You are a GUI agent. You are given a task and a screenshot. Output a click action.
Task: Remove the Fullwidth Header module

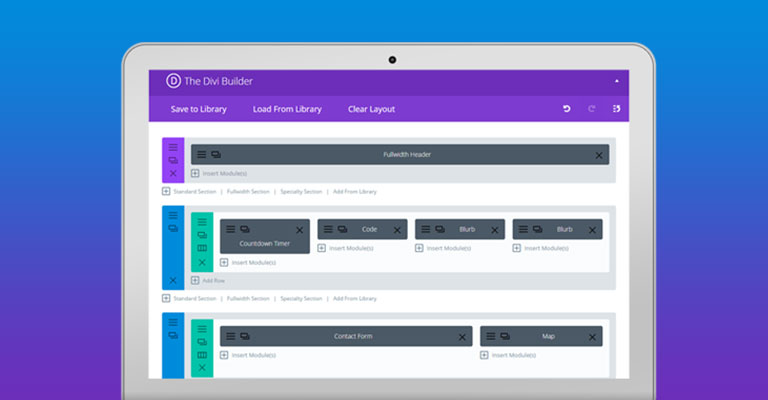tap(599, 156)
